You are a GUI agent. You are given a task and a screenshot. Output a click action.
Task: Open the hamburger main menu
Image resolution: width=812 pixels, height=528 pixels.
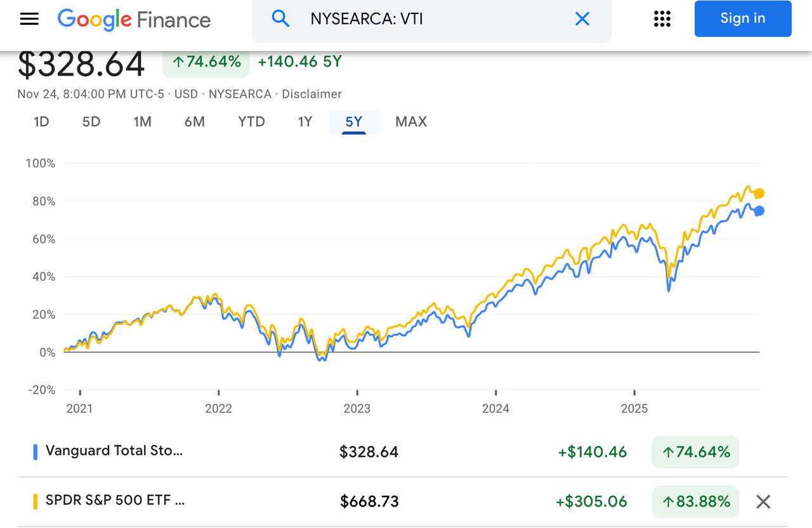29,19
